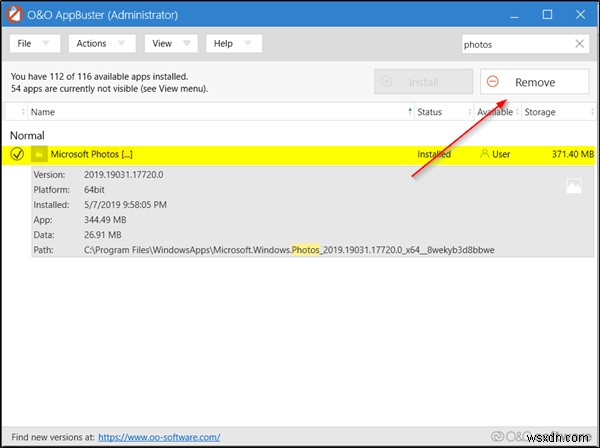Click the red minus icon on Remove
The width and height of the screenshot is (600, 448).
click(x=492, y=81)
